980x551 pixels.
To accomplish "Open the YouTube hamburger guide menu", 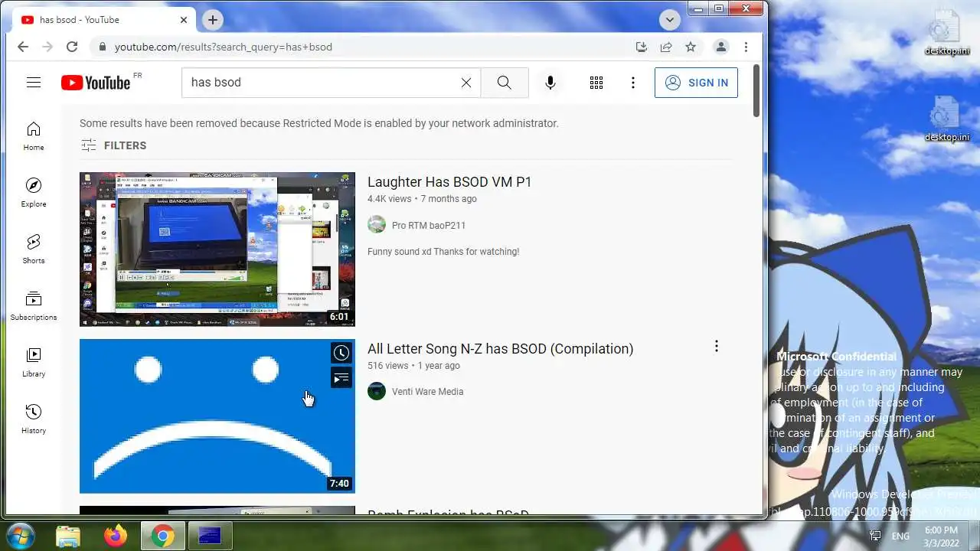I will click(34, 83).
